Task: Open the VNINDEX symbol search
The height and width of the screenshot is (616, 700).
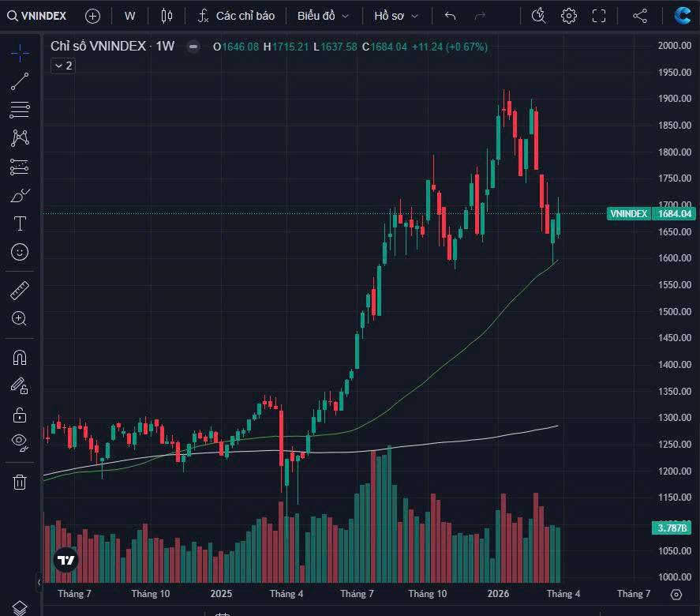Action: tap(36, 16)
